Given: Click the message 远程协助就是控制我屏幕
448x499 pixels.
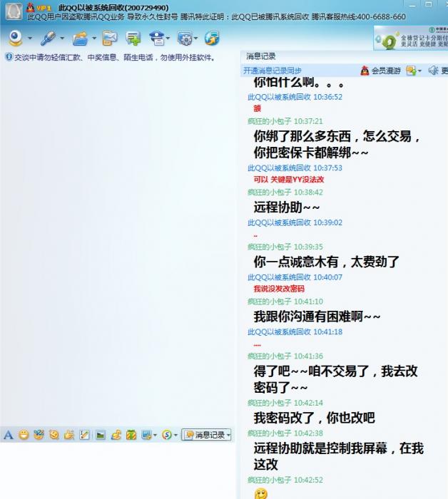Looking at the screenshot, I should [x=338, y=456].
